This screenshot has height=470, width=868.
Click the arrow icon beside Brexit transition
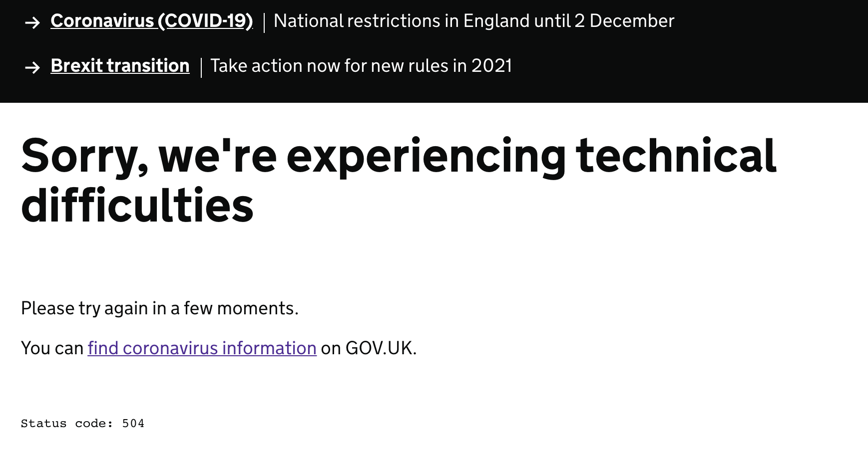(x=32, y=67)
